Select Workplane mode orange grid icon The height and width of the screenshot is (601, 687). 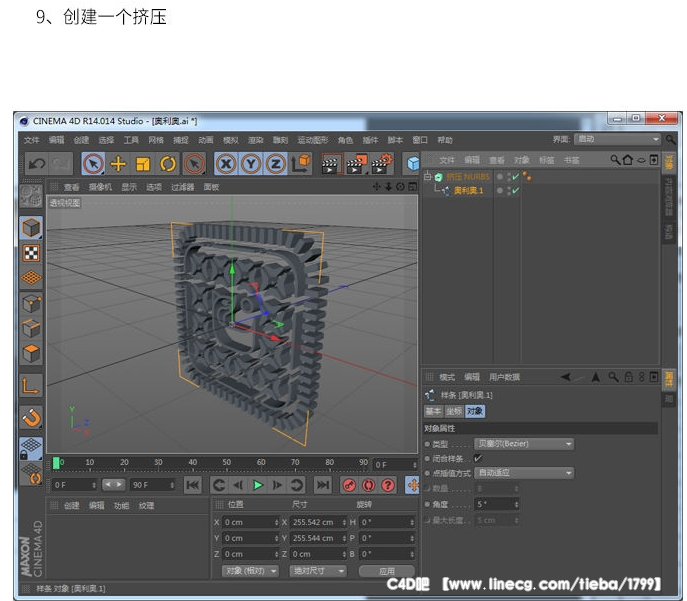(x=31, y=278)
